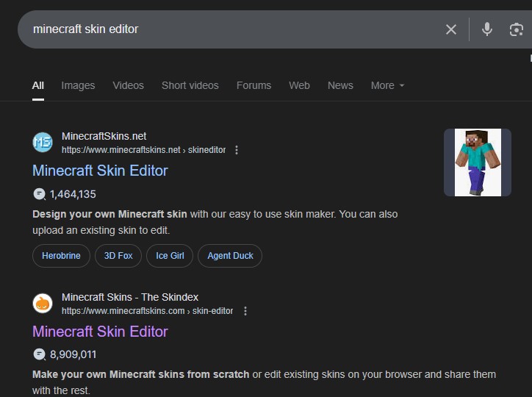Click the count 1,464,135
Viewport: 532px width, 397px height.
coord(73,194)
